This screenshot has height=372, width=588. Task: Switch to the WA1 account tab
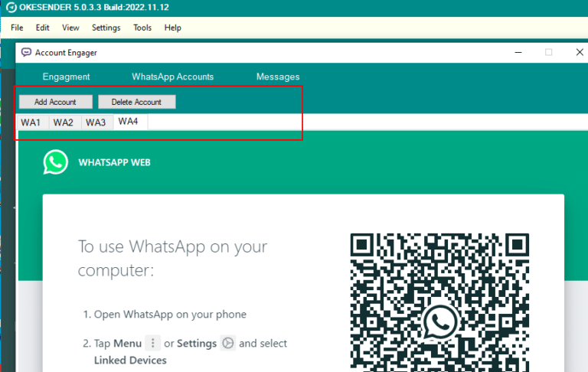click(x=31, y=122)
